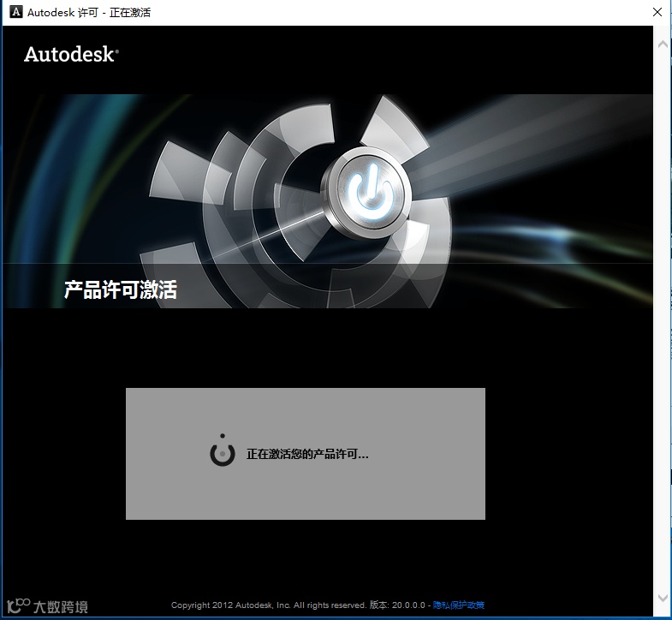672x620 pixels.
Task: Click the Autodesk title bar app icon
Action: pos(16,12)
